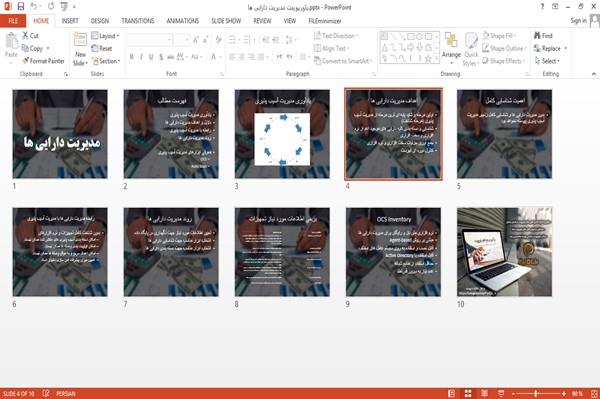Toggle text Shadow formatting

[x=161, y=57]
